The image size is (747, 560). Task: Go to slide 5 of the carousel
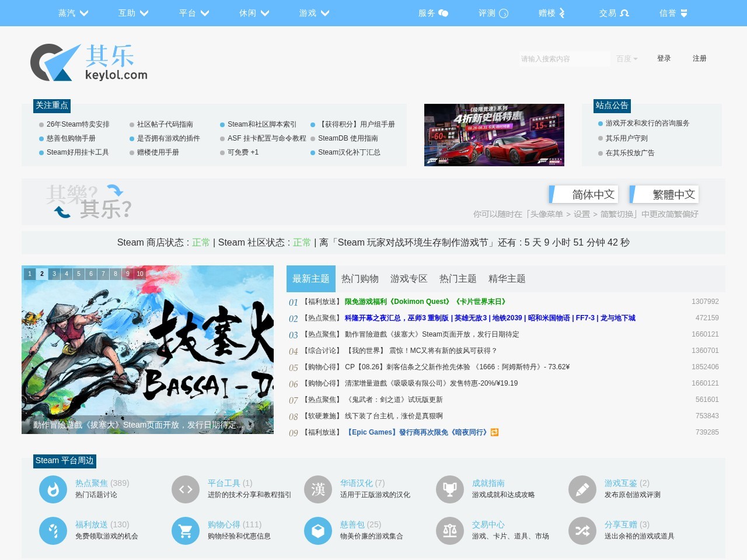(x=79, y=274)
